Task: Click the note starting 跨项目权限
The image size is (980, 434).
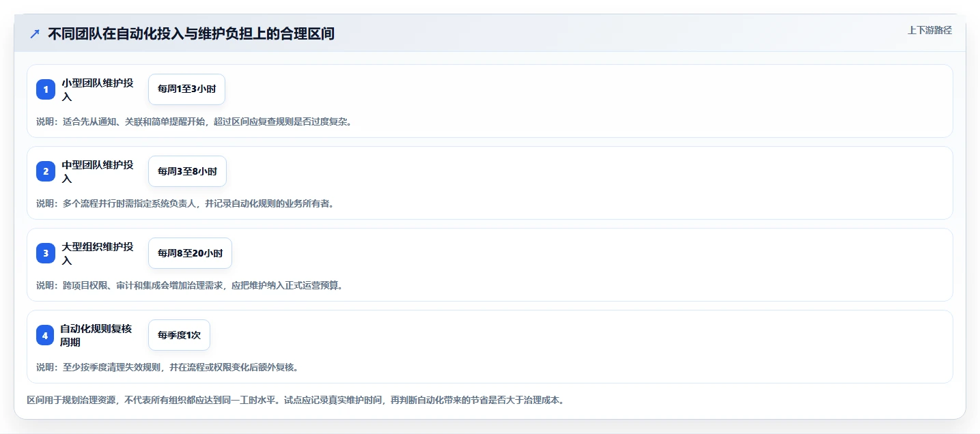Action: tap(189, 285)
